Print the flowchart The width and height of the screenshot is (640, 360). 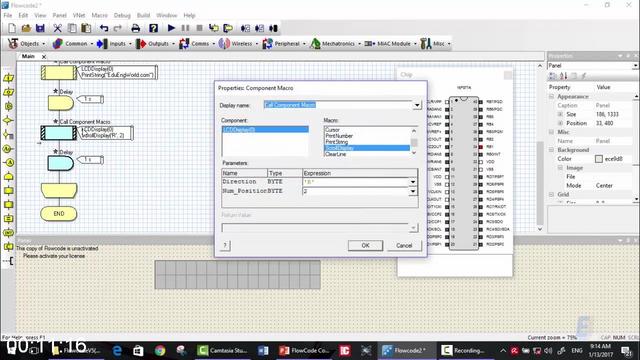(136, 28)
